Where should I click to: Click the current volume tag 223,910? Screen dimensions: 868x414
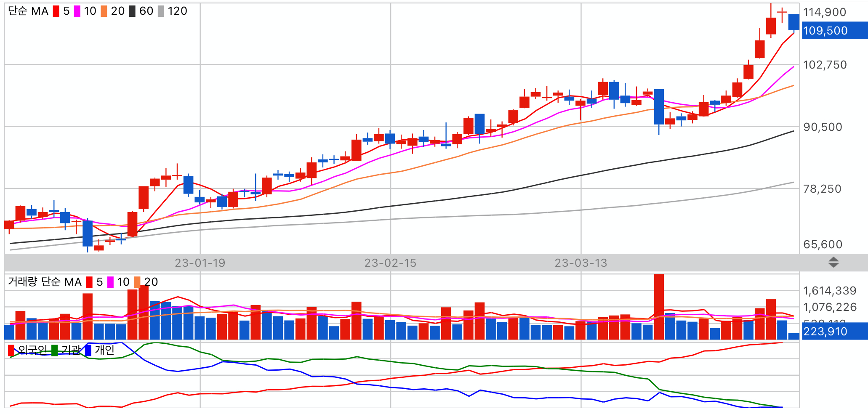pyautogui.click(x=835, y=332)
